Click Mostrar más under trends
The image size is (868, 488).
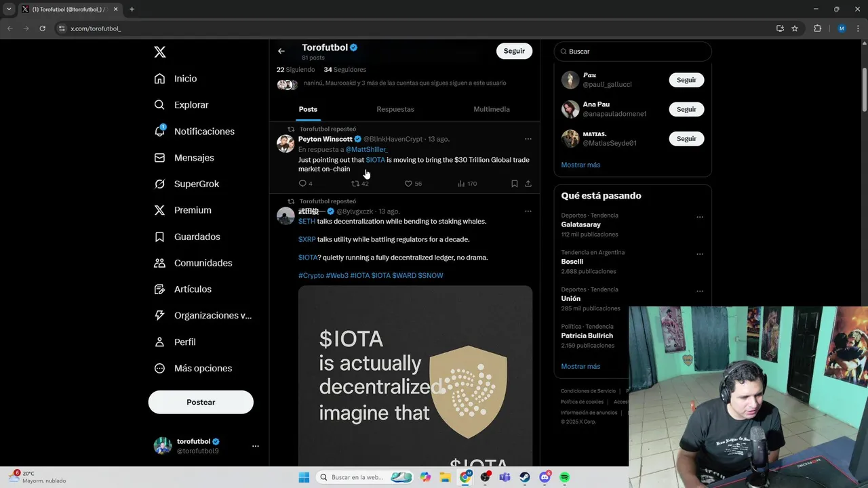click(580, 366)
